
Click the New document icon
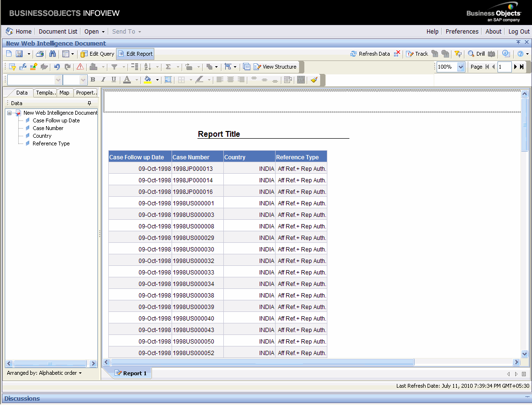[x=9, y=54]
